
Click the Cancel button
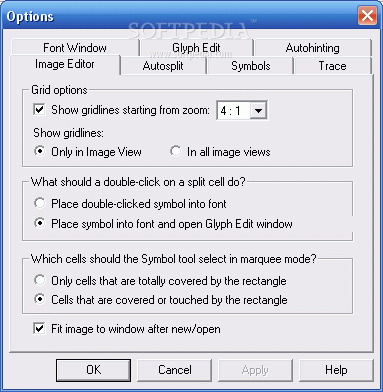point(175,370)
